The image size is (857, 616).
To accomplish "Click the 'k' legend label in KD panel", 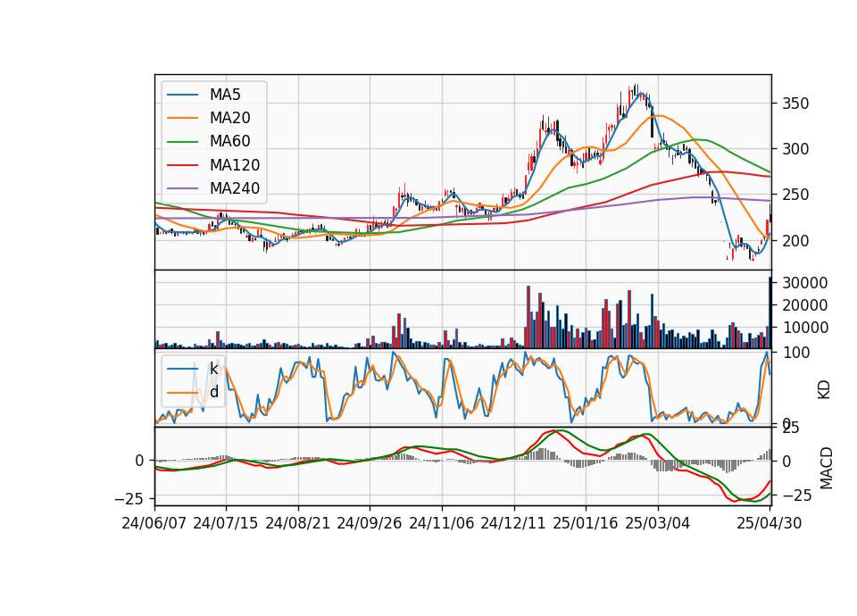I will [x=213, y=369].
